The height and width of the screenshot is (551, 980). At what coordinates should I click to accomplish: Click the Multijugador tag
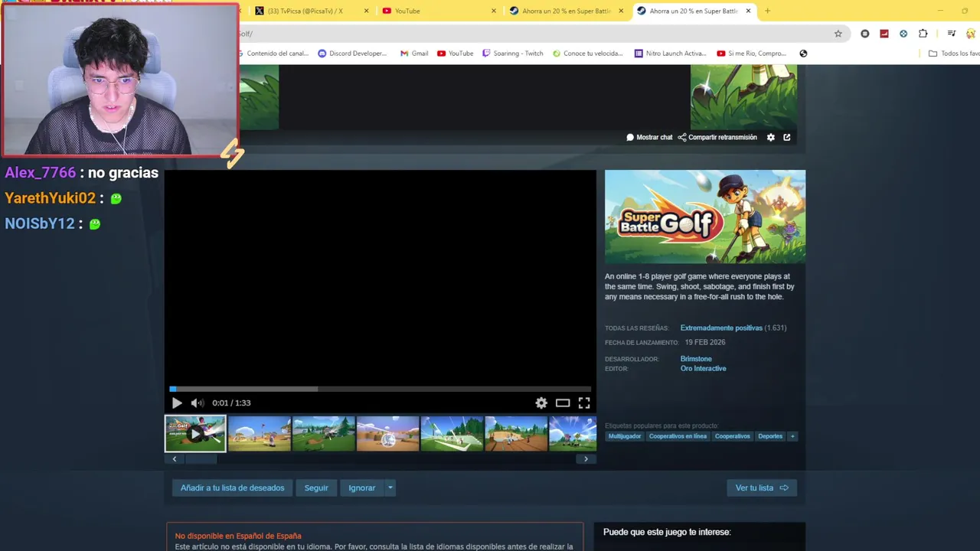pyautogui.click(x=625, y=436)
